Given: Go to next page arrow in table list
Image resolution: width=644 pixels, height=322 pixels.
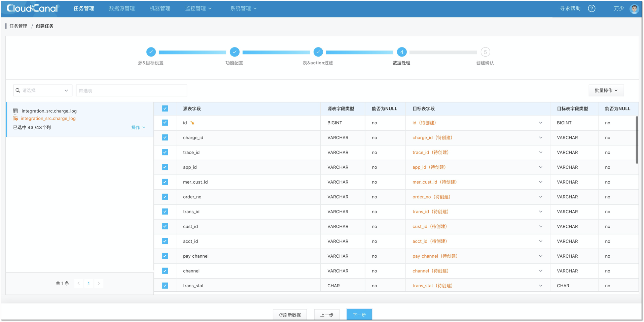Looking at the screenshot, I should (x=99, y=283).
